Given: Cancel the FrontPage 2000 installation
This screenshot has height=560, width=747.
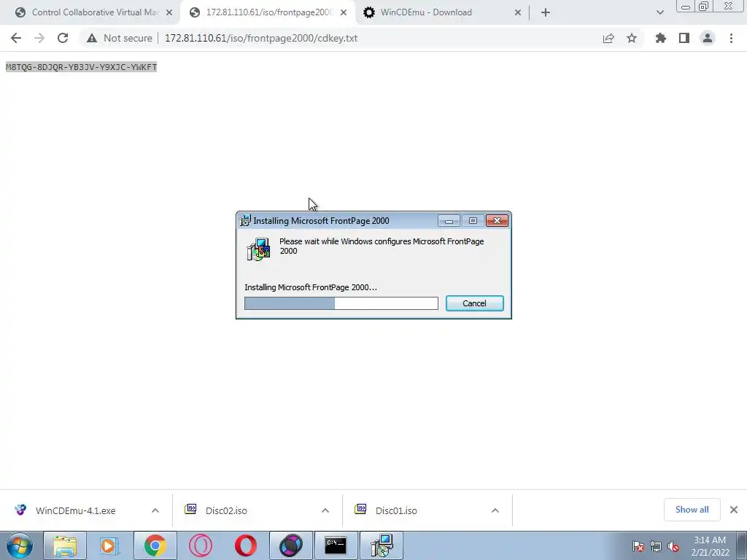Looking at the screenshot, I should (474, 303).
